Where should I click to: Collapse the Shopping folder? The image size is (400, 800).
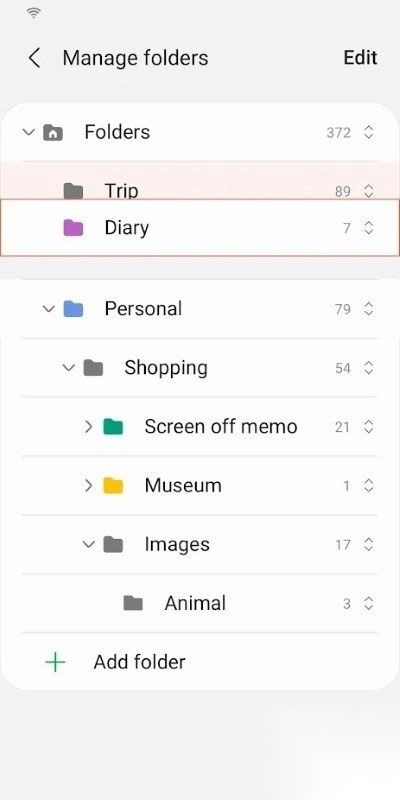[x=68, y=368]
